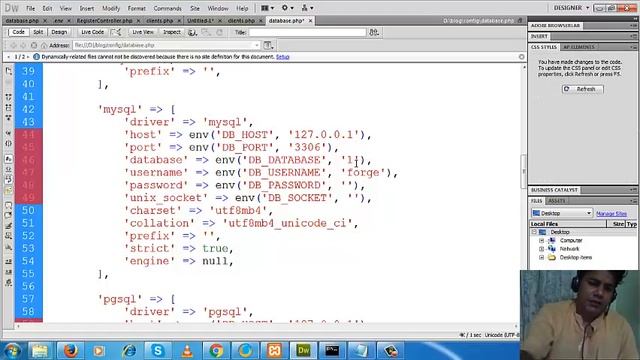Click the browser Stop/Refresh icon
The image size is (640, 360).
pyautogui.click(x=34, y=45)
